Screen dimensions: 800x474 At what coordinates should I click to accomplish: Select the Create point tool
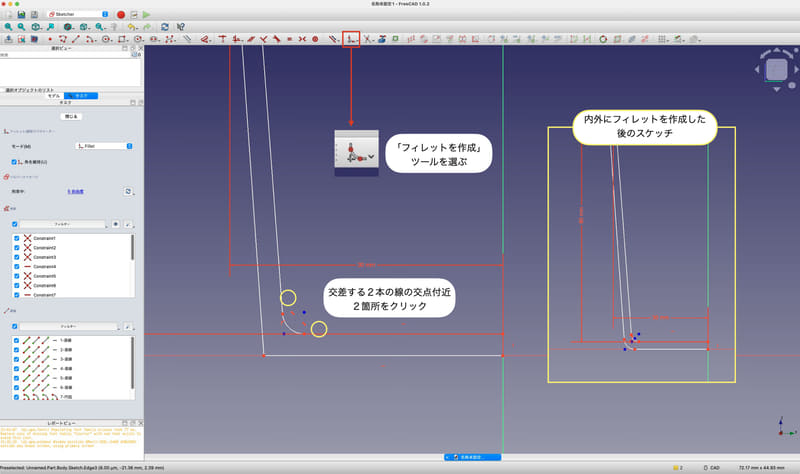(50, 39)
